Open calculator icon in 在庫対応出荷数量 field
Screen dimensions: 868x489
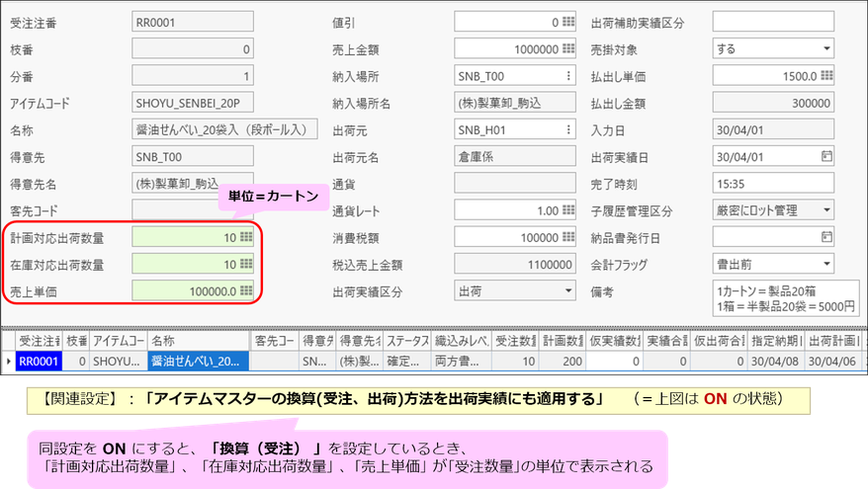click(x=246, y=265)
